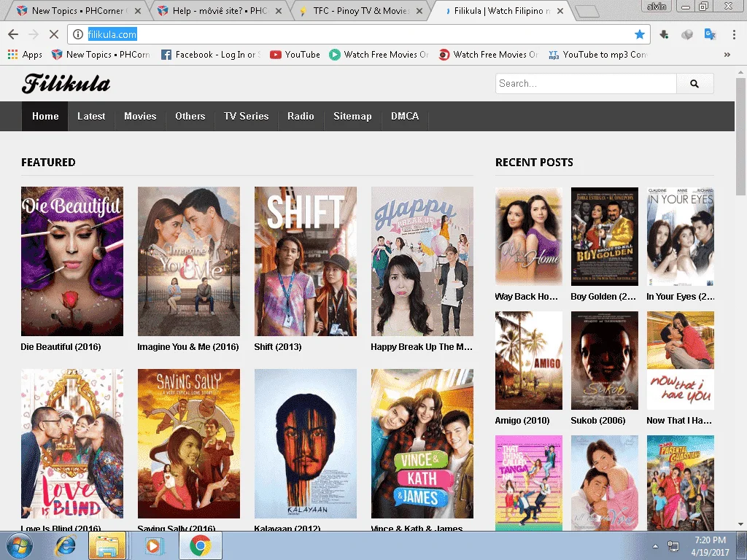Open second Watch Free Movies bookmark with red icon
Screen dimensions: 747x560
488,55
